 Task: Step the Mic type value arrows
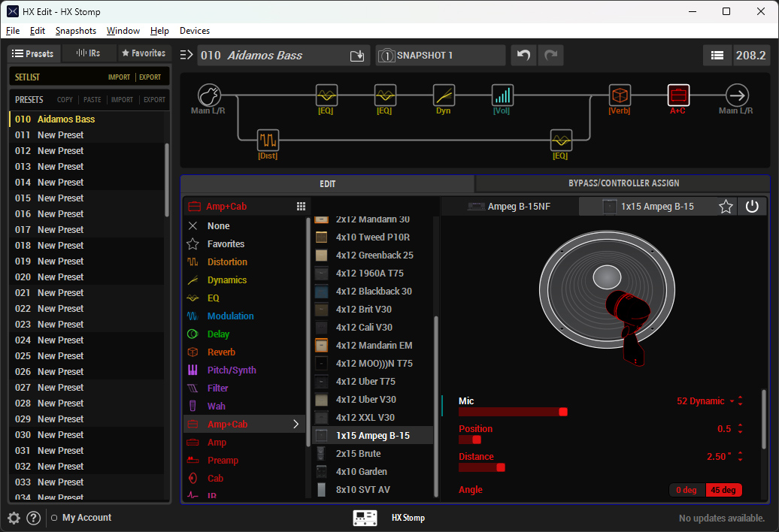pos(740,401)
